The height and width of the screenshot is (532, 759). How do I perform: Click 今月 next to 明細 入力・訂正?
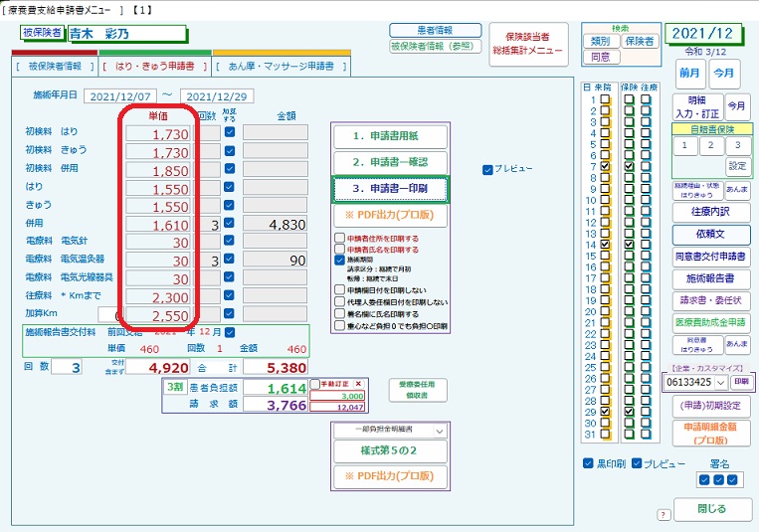coord(737,106)
